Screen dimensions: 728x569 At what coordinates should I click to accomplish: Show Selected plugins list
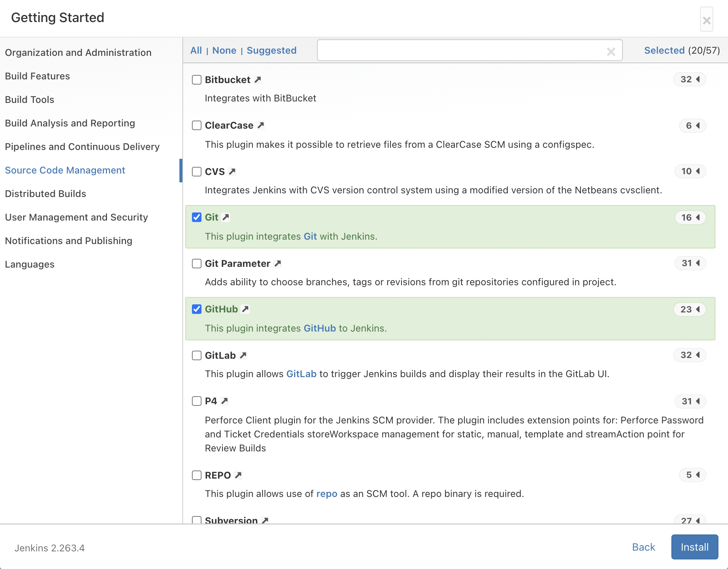tap(664, 50)
